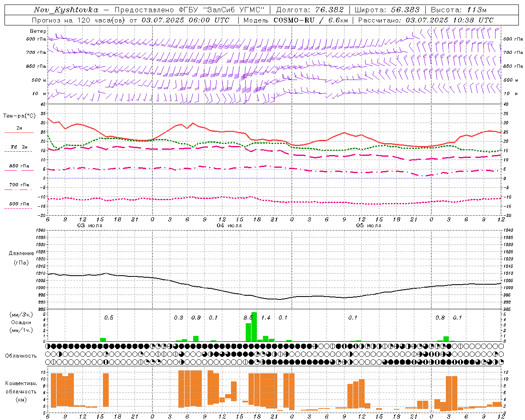
Task: Click the text "Предоставлено ФГБУ "ЗапСиб УГМС""
Action: coord(189,10)
